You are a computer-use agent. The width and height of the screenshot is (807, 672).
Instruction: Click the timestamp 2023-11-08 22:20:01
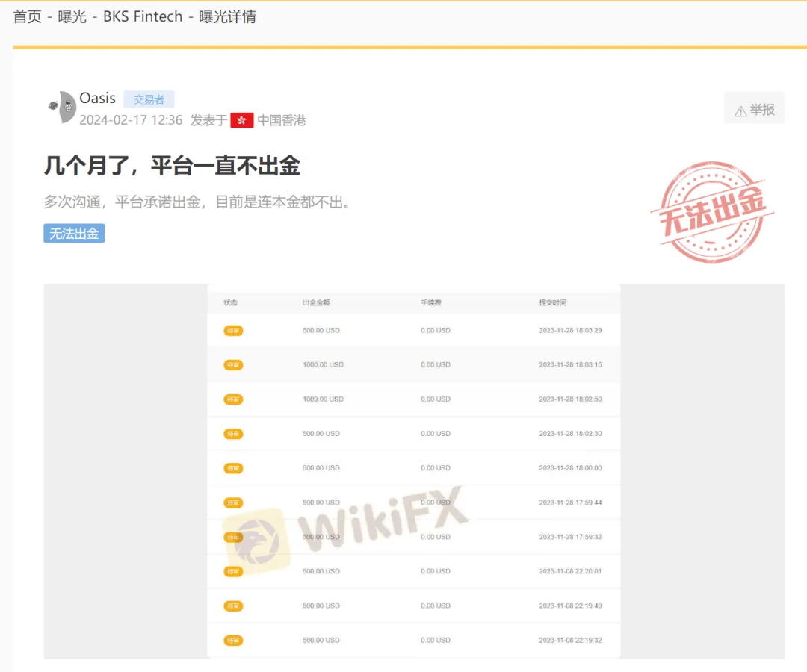point(570,571)
